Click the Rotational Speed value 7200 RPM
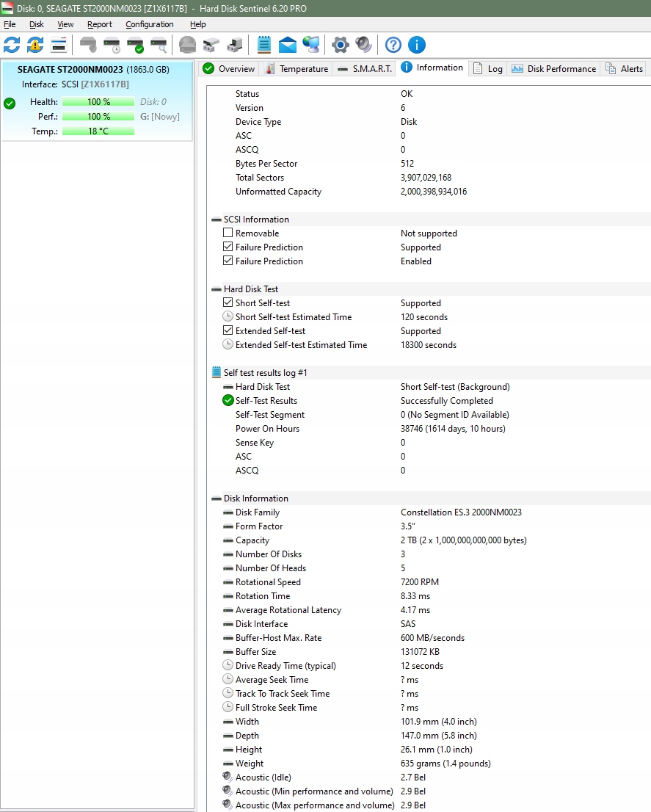 coord(420,582)
